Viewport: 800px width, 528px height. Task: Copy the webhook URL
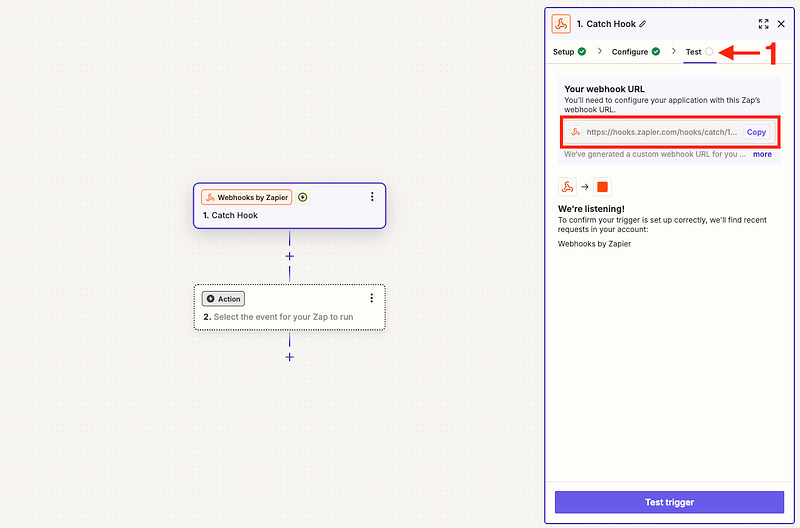pyautogui.click(x=756, y=132)
